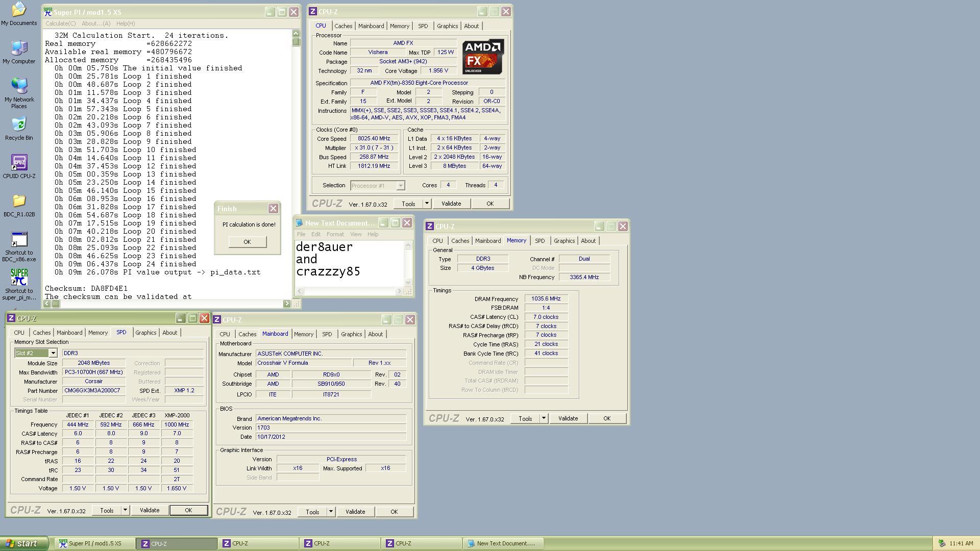Click CPU-Z Memory window title bar icon

click(x=430, y=226)
